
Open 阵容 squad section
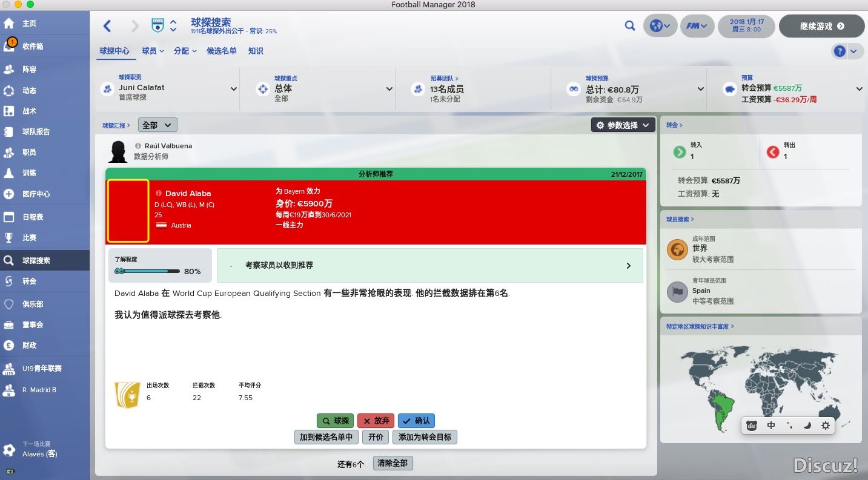point(45,70)
